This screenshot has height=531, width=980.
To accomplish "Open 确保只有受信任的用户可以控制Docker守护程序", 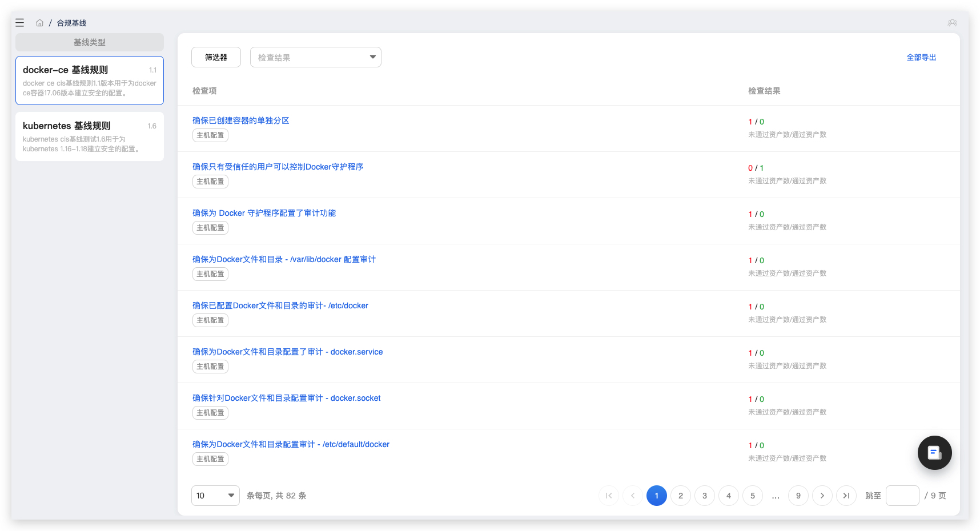I will click(x=278, y=167).
